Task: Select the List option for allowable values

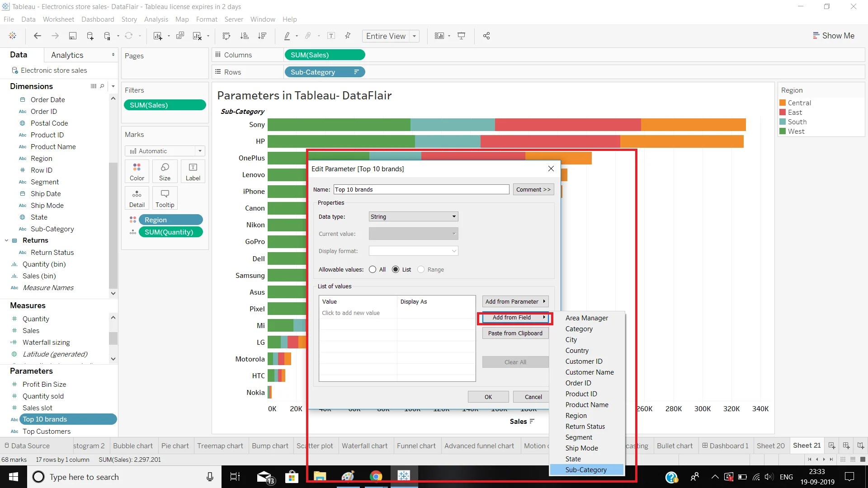Action: (396, 269)
